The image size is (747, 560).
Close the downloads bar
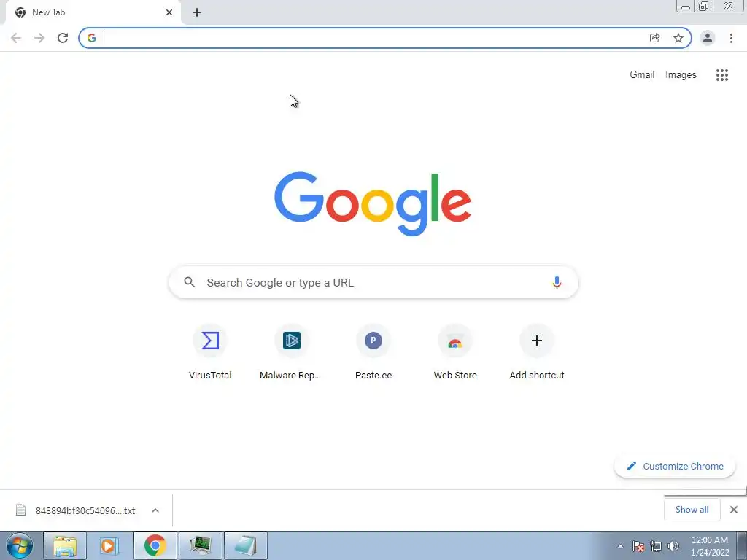[x=734, y=510]
